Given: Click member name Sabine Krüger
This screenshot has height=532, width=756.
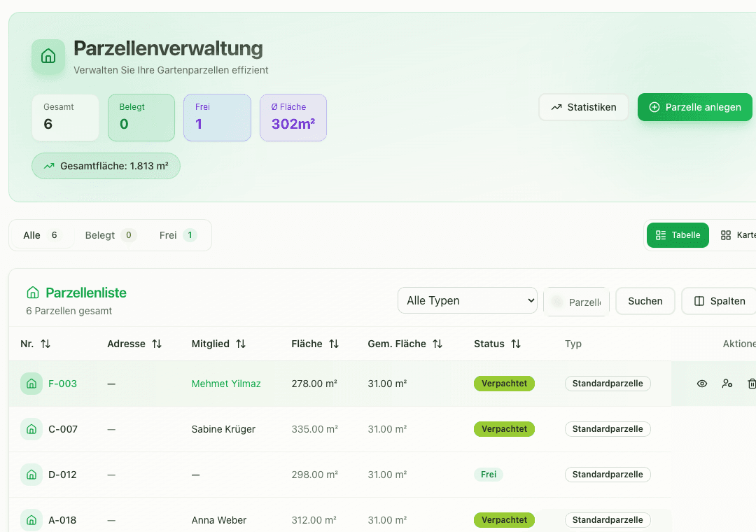Looking at the screenshot, I should 223,429.
